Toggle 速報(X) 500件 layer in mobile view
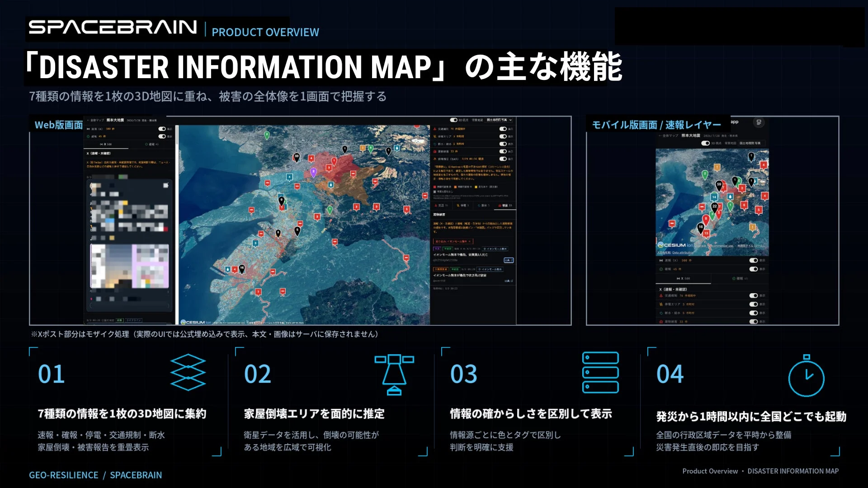Viewport: 868px width, 488px height. click(x=754, y=260)
